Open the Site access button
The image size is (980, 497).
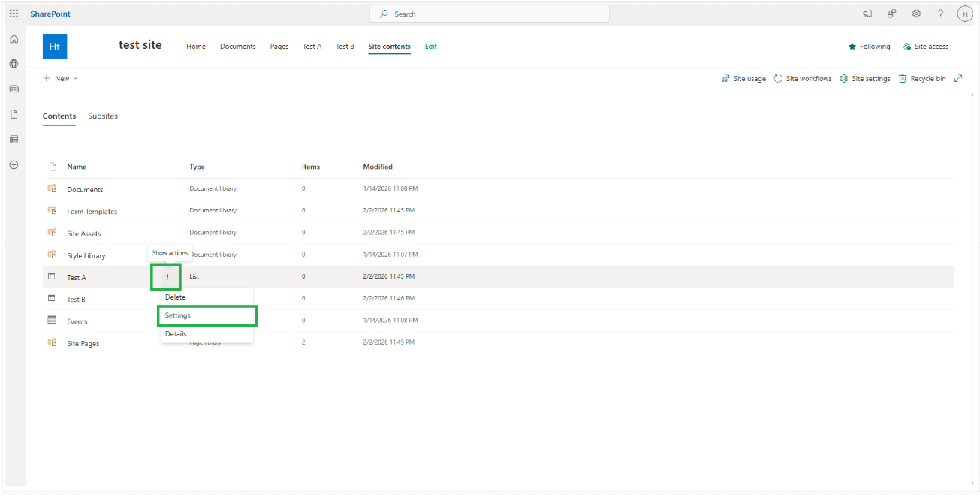click(926, 47)
